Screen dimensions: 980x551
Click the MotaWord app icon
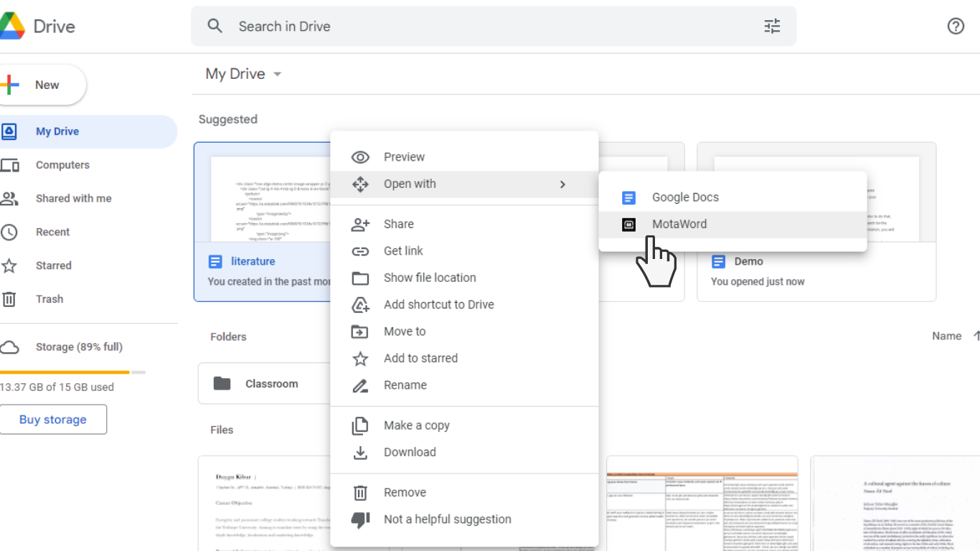pyautogui.click(x=628, y=225)
